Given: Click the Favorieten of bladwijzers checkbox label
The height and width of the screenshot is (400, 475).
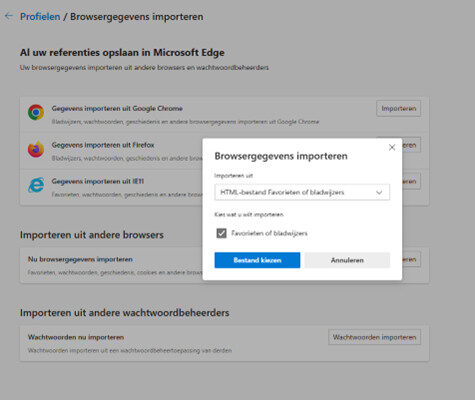Looking at the screenshot, I should 269,233.
